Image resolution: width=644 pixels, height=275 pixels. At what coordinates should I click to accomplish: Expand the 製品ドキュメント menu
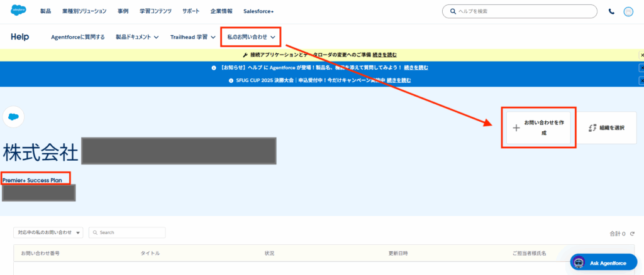click(136, 37)
